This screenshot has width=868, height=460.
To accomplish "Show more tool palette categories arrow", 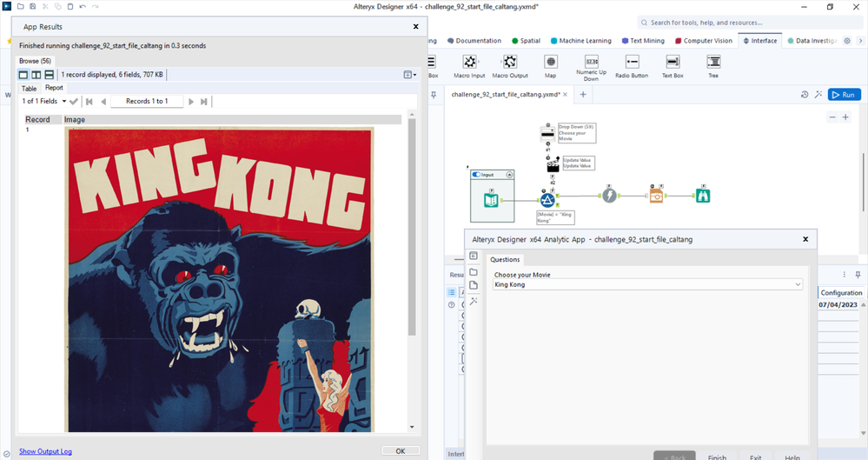I will pyautogui.click(x=860, y=41).
